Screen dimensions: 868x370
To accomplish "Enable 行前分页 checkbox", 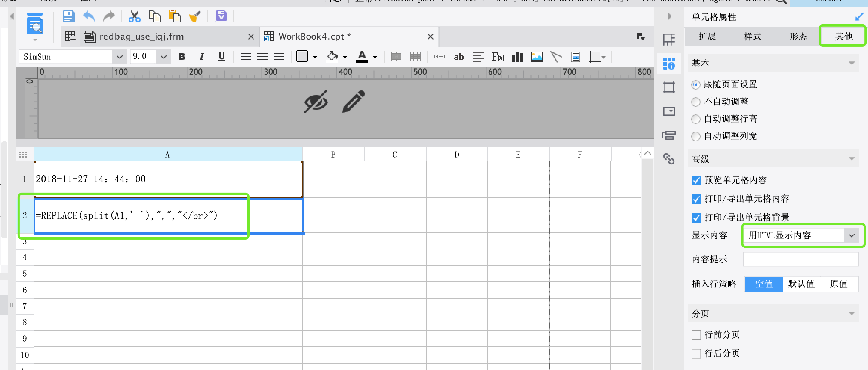I will click(696, 335).
